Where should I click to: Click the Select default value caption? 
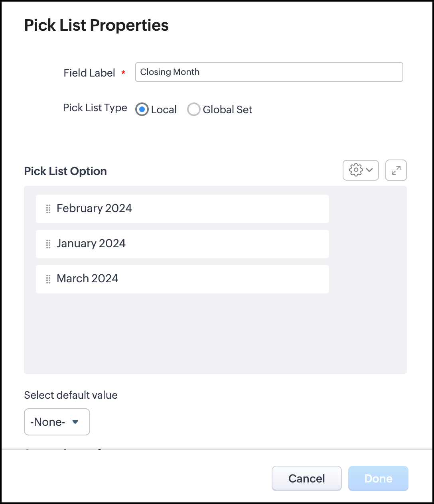[71, 395]
